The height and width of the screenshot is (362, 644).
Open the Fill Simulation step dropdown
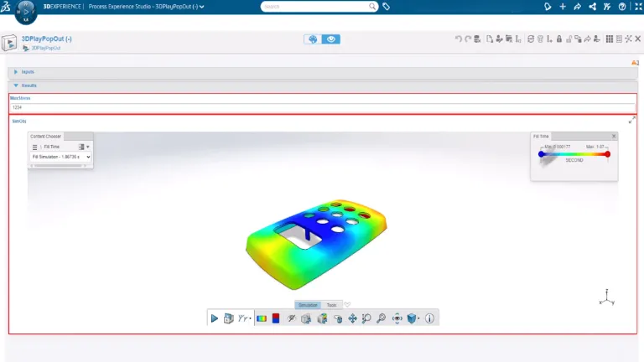coord(60,157)
